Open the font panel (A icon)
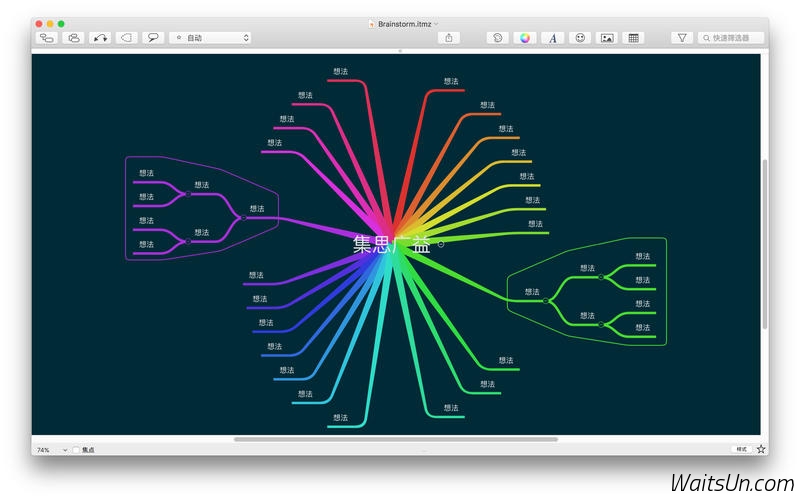The image size is (800, 500). pyautogui.click(x=553, y=38)
